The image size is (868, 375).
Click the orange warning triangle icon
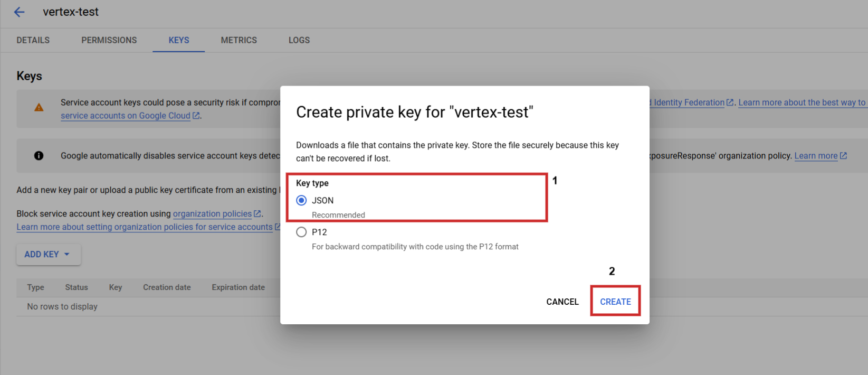[39, 108]
